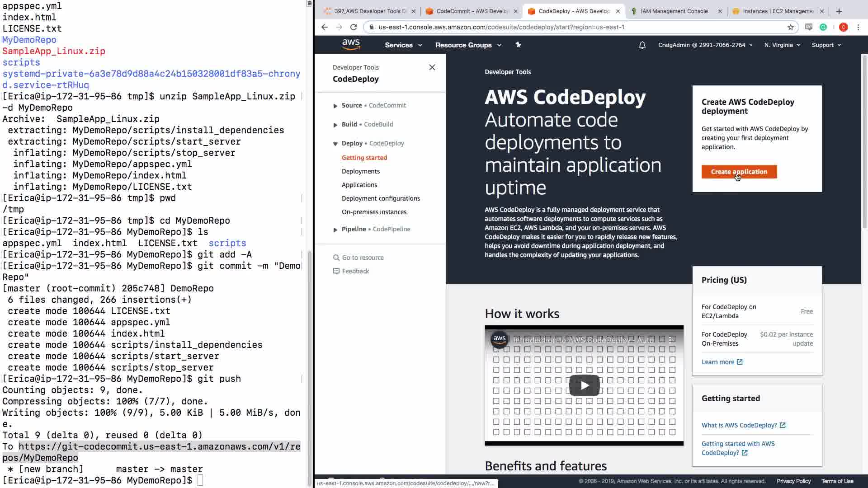This screenshot has width=868, height=488.
Task: Open the Chrome three-dot menu
Action: click(858, 27)
